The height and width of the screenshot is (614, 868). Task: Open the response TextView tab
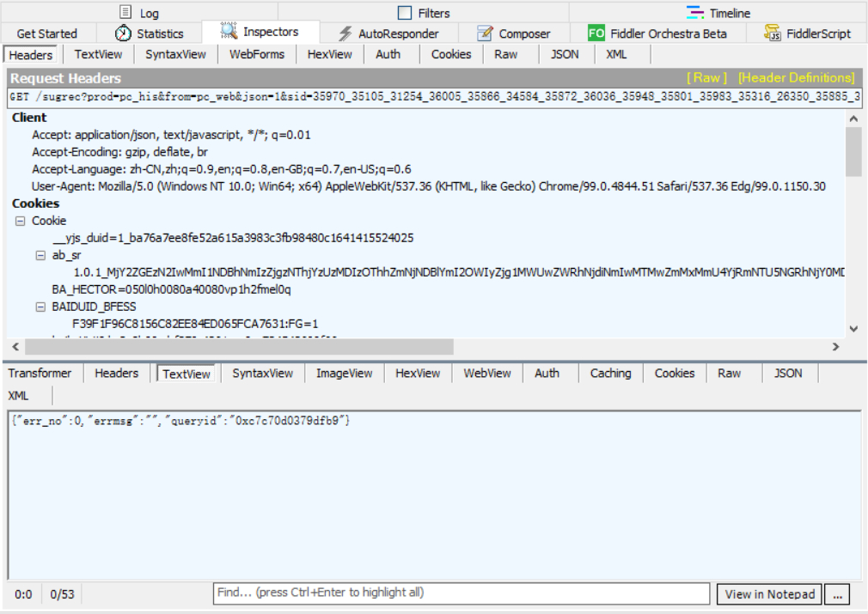click(186, 374)
